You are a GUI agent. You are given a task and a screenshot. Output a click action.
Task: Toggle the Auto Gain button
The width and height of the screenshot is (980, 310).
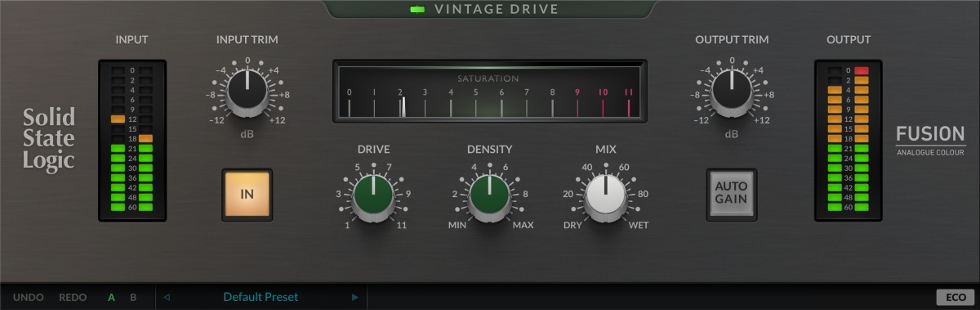coord(731,193)
